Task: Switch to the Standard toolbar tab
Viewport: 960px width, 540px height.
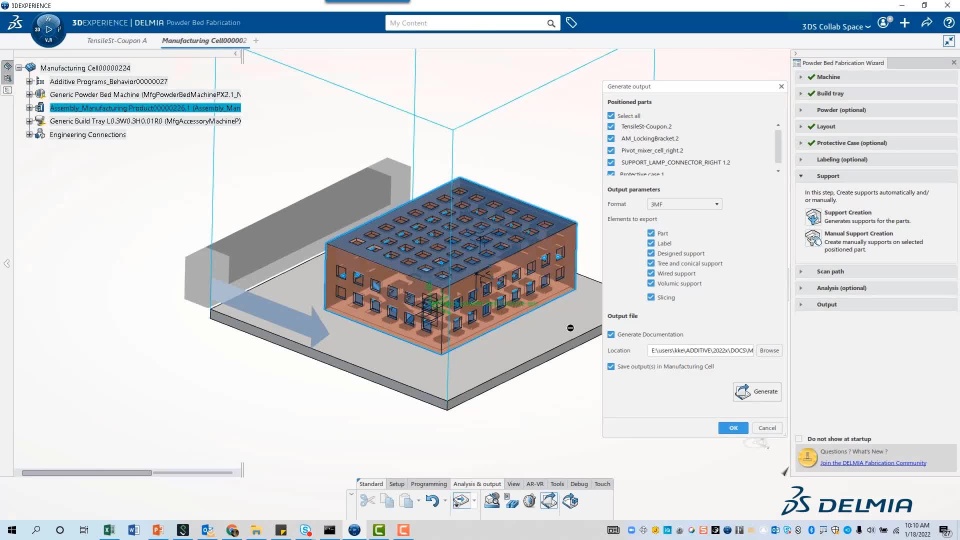Action: tap(371, 484)
